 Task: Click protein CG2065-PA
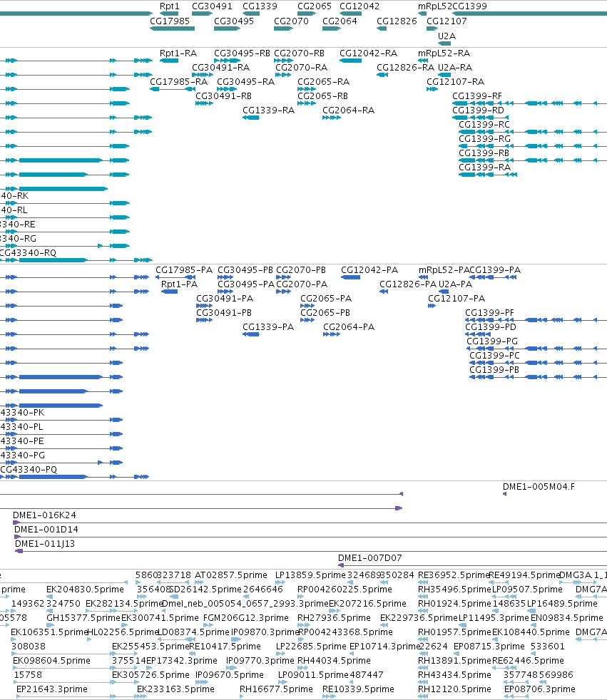[x=325, y=299]
